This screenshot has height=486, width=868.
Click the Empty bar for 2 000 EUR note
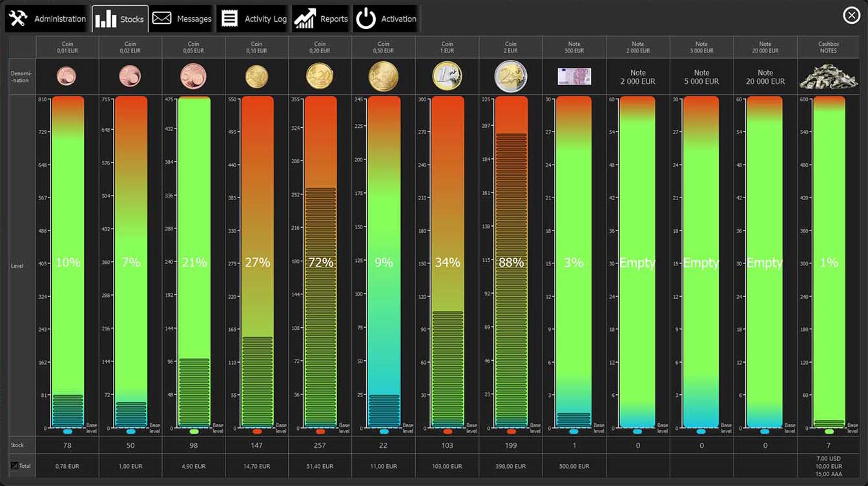[x=637, y=262]
